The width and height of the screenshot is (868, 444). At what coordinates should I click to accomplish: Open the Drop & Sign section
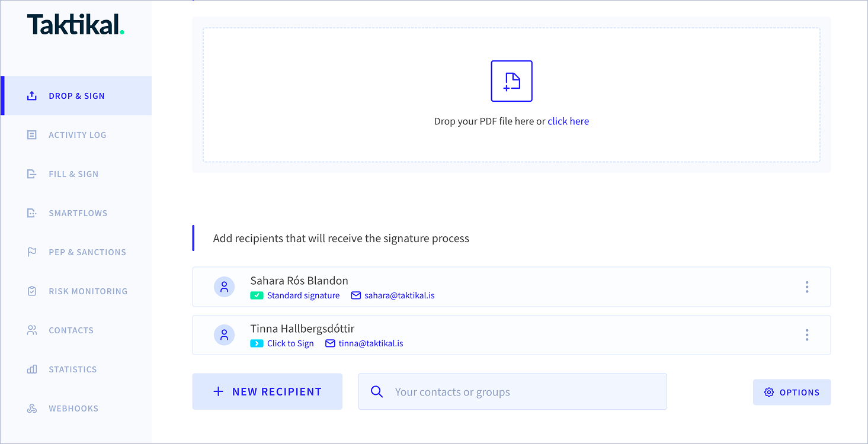pos(76,96)
